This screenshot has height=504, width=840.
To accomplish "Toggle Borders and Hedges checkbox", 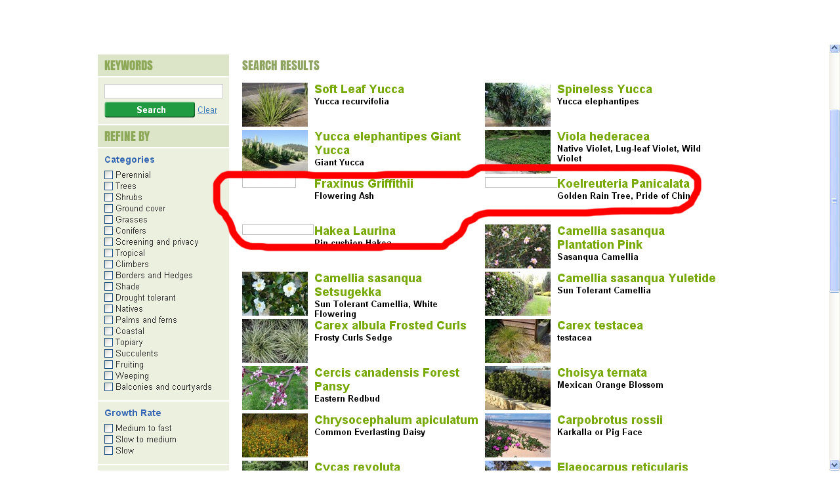I will coord(108,275).
